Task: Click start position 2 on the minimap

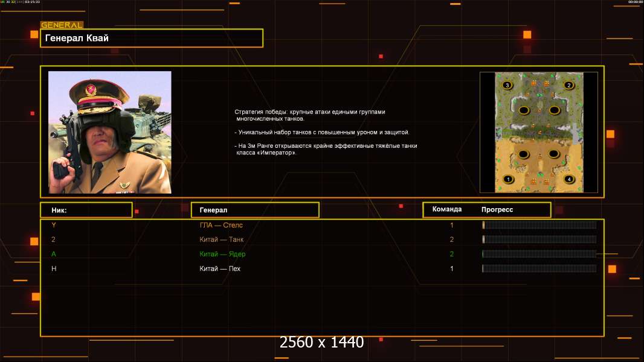Action: click(568, 85)
